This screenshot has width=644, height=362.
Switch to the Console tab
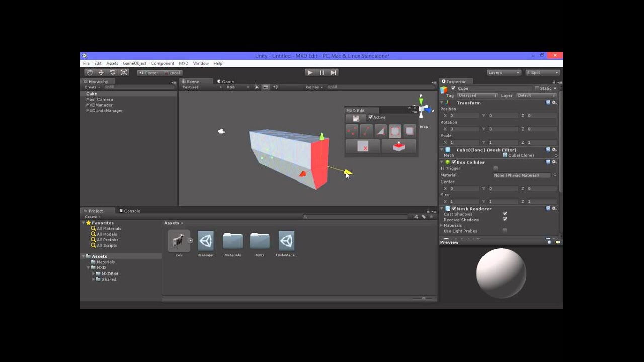point(130,211)
